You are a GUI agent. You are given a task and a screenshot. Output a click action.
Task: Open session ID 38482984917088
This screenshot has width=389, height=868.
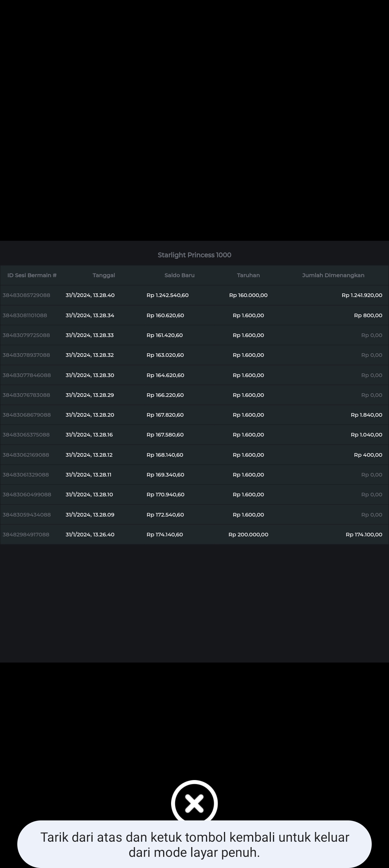26,535
